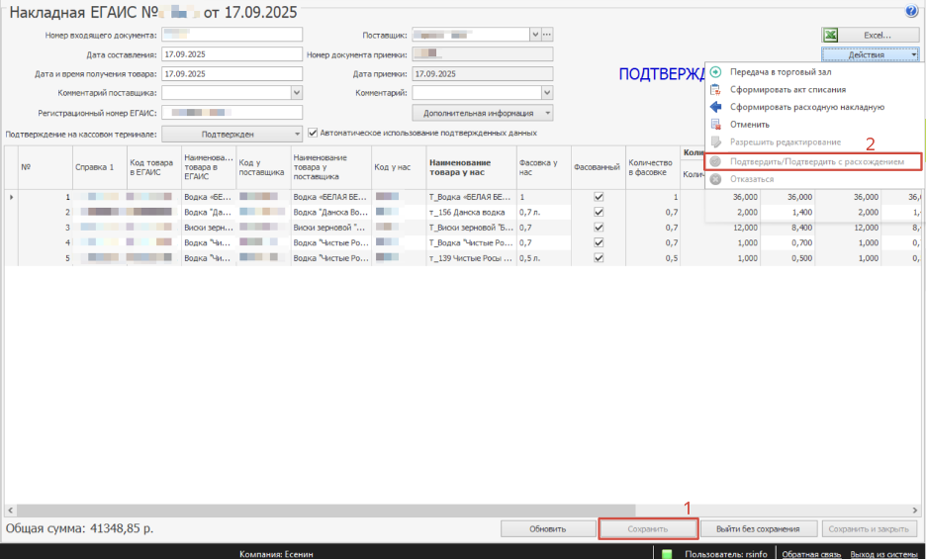Viewport: 926px width, 560px height.
Task: Toggle Фасованный checkbox for т_139 Чистые Росы
Action: coord(599,258)
